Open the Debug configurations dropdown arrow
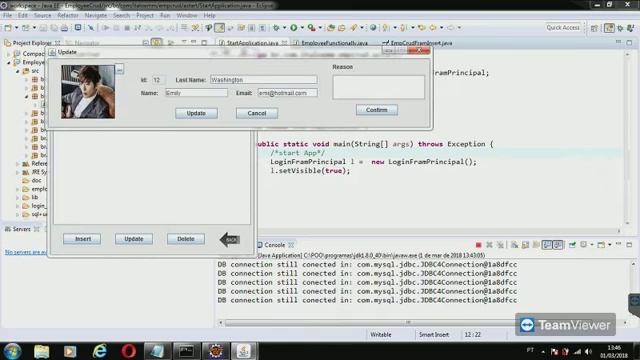The image size is (640, 360). click(284, 28)
